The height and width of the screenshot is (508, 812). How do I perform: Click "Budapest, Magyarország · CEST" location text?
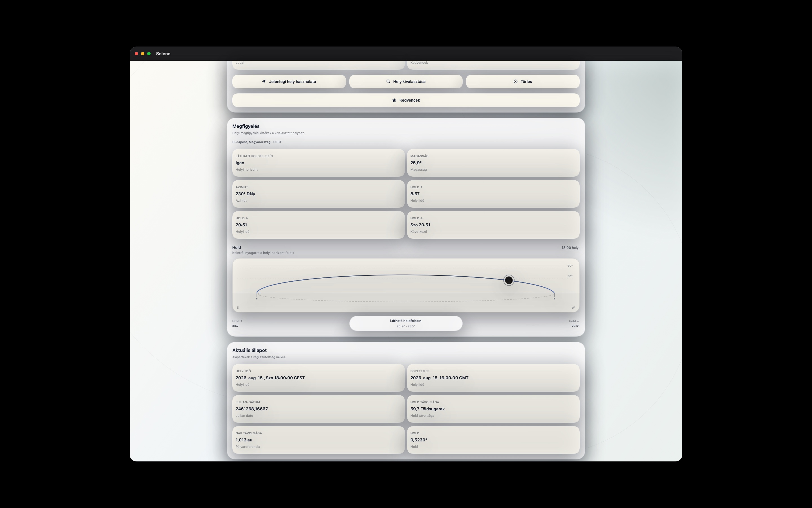point(257,142)
